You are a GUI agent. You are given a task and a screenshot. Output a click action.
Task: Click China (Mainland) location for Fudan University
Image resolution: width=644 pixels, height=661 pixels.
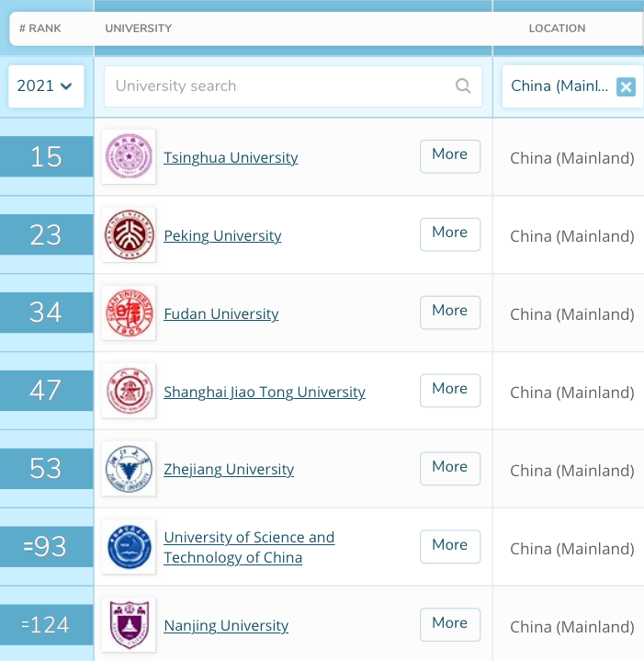point(572,314)
